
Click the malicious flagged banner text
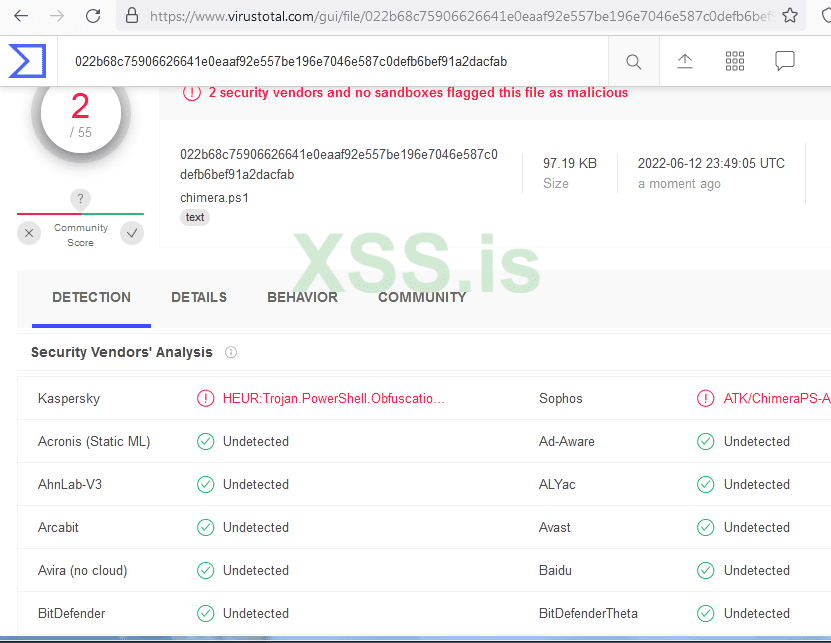[x=418, y=93]
